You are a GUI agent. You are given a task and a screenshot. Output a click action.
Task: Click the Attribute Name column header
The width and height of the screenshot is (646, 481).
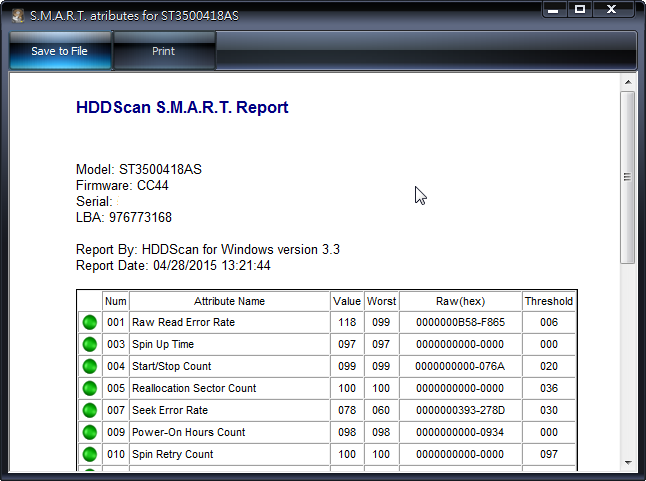pyautogui.click(x=229, y=301)
